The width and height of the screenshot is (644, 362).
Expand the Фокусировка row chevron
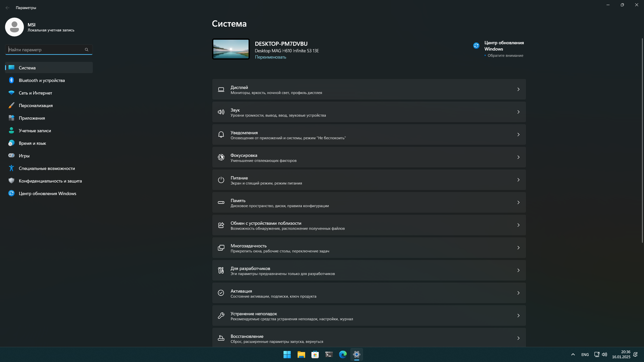(518, 157)
